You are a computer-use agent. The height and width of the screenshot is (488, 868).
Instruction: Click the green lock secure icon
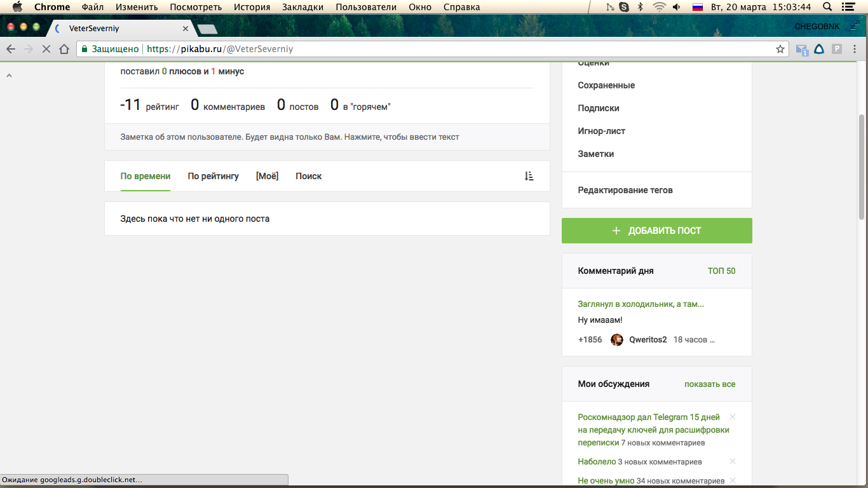[84, 49]
